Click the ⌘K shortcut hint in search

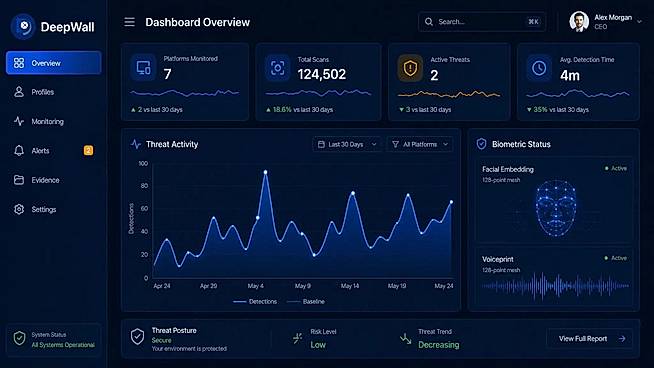(x=533, y=22)
